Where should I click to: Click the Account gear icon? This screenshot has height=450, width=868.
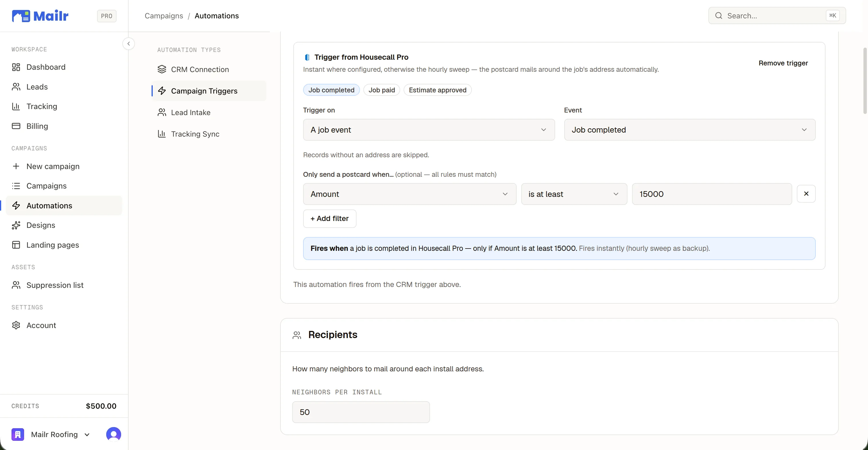coord(16,325)
